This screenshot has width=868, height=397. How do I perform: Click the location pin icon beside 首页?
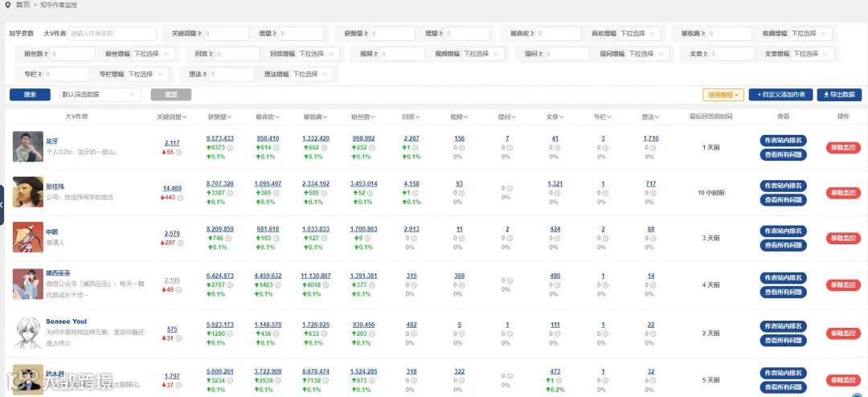tap(7, 5)
